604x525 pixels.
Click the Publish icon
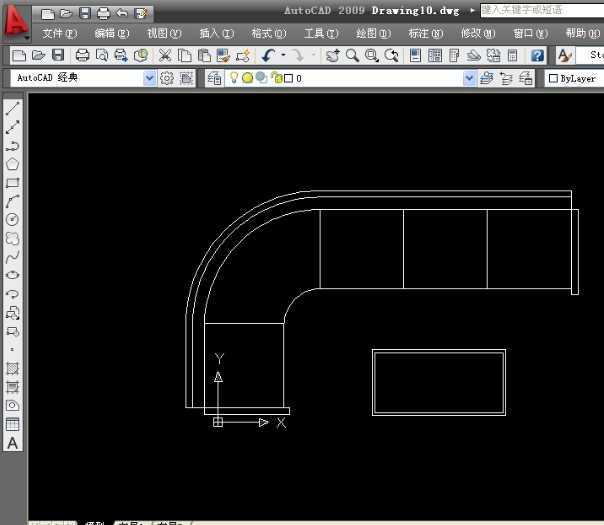pos(121,56)
